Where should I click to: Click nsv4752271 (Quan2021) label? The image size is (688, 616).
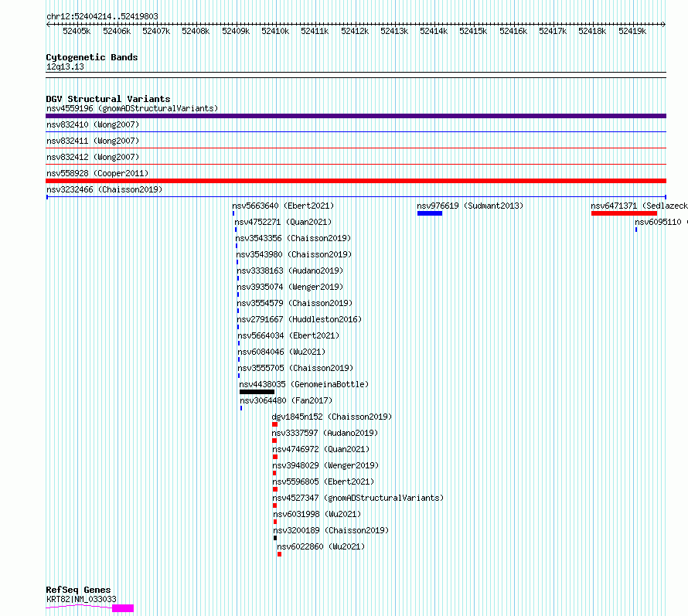(x=283, y=222)
